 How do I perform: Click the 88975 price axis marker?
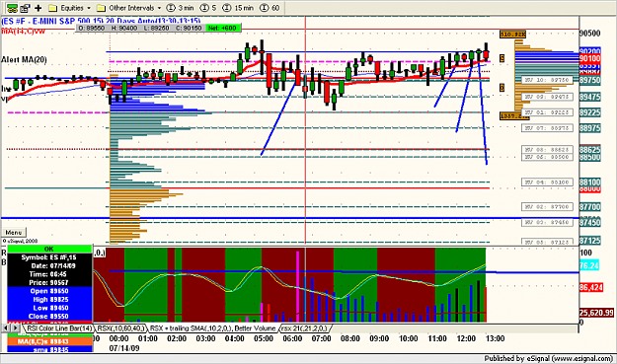pyautogui.click(x=589, y=128)
